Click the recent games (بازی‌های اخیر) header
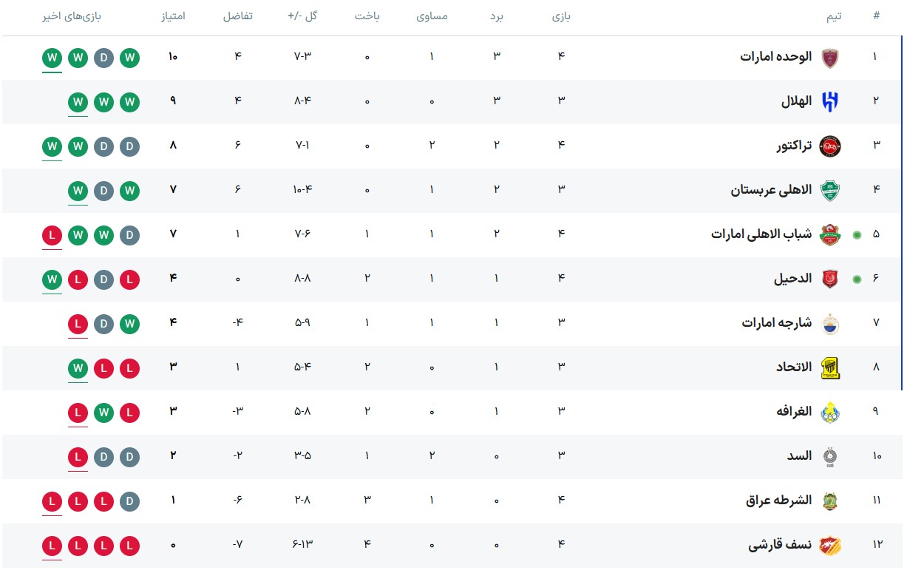This screenshot has height=573, width=924. coord(72,16)
